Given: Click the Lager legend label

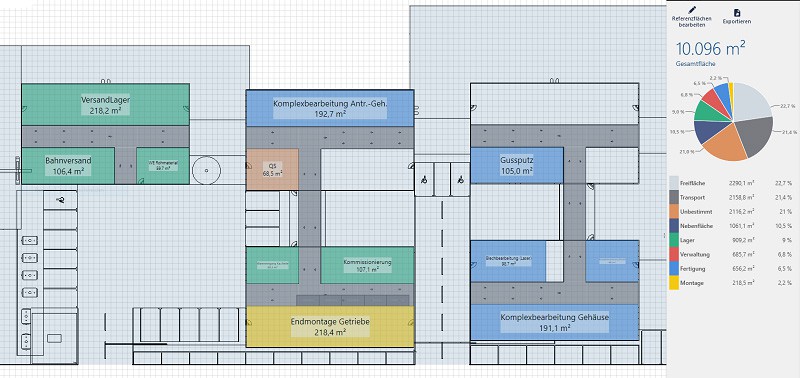Looking at the screenshot, I should pyautogui.click(x=688, y=240).
